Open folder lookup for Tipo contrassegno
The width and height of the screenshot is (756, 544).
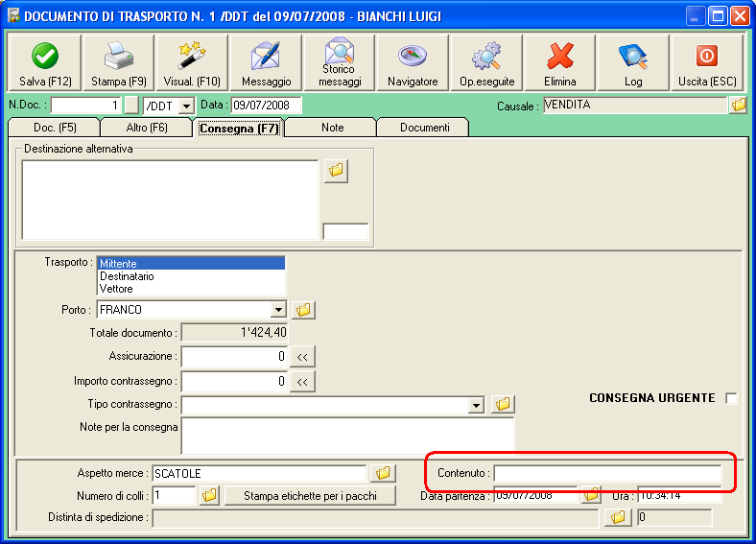(503, 404)
